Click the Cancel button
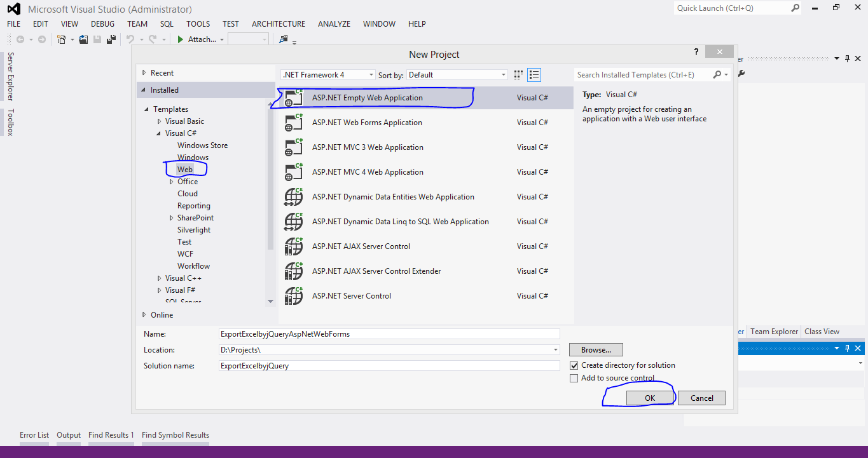The width and height of the screenshot is (868, 458). point(702,398)
